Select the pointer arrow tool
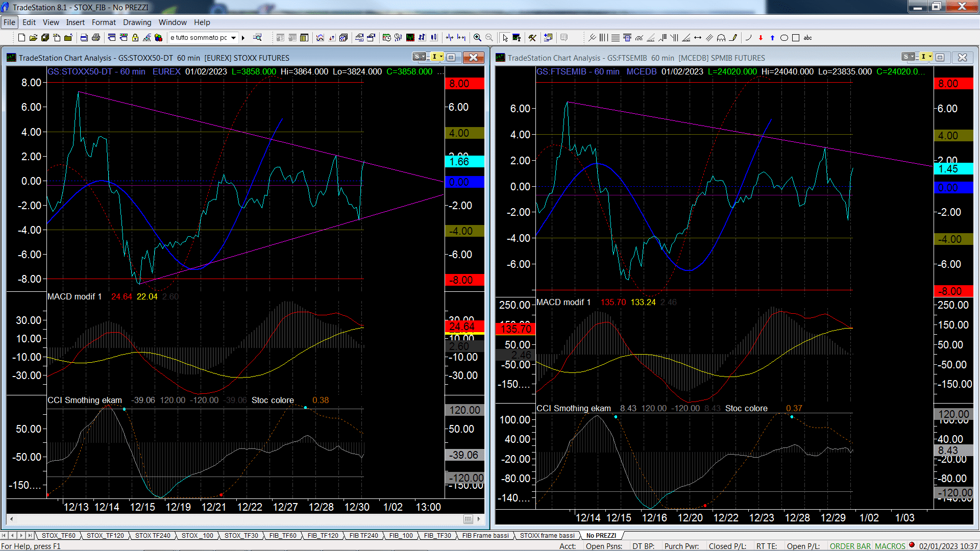 click(505, 38)
